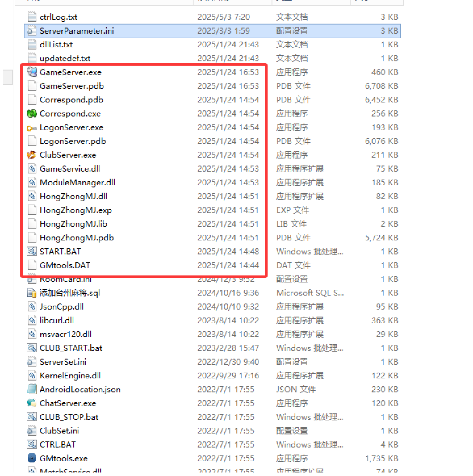473x476 pixels.
Task: Run START.BAT via its batch file icon
Action: click(x=32, y=251)
